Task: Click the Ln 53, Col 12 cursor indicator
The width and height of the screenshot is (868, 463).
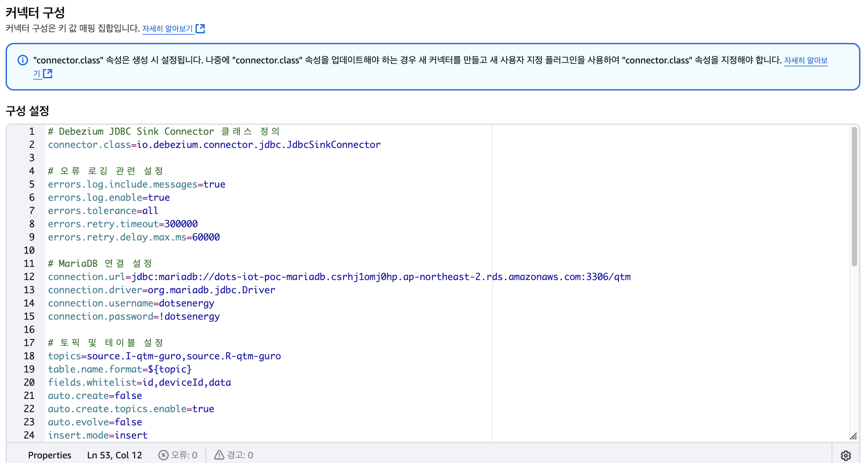Action: coord(115,455)
